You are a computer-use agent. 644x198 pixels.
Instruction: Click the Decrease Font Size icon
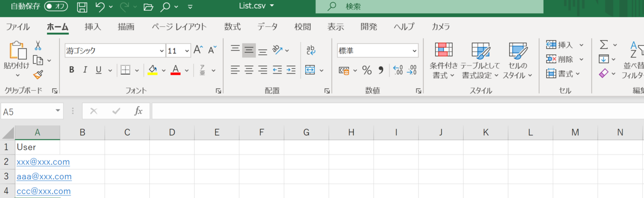[x=212, y=50]
